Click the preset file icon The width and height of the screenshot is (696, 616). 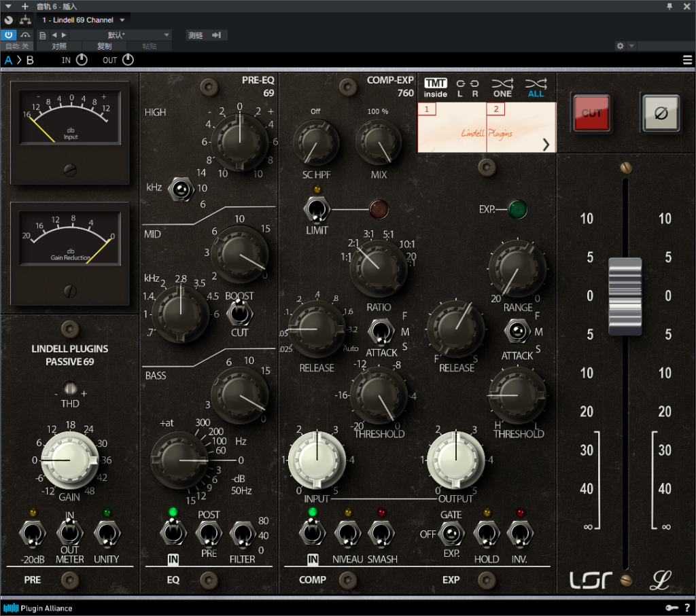coord(43,35)
